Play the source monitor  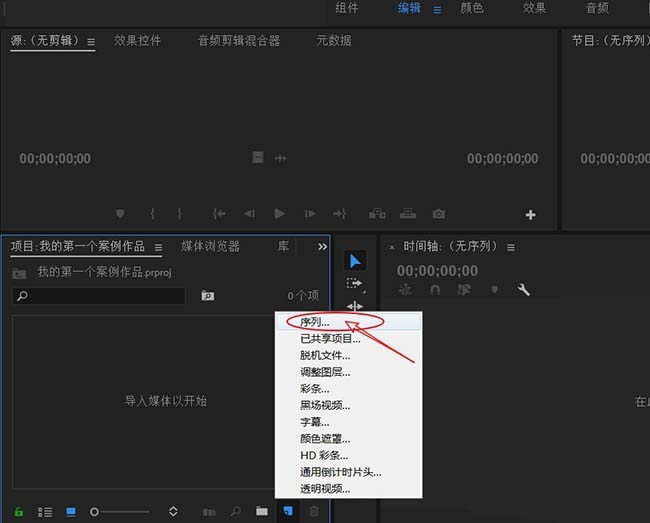279,214
